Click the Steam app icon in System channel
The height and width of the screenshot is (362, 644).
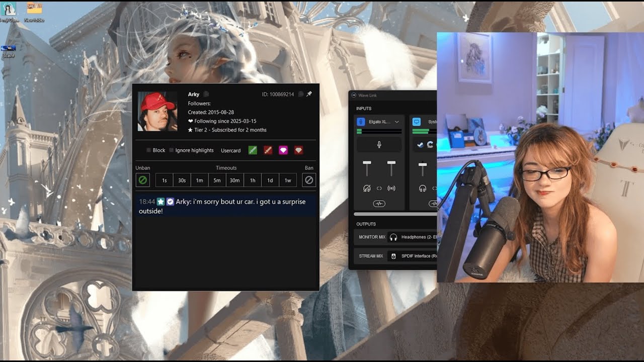click(421, 145)
